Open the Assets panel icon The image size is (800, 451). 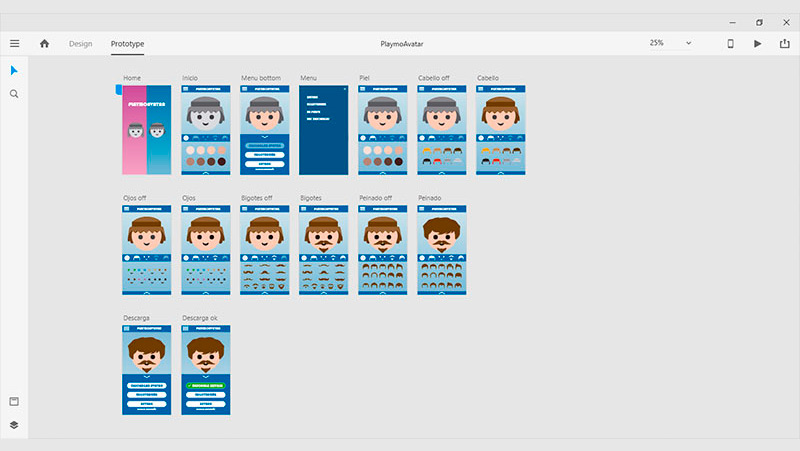click(x=14, y=401)
